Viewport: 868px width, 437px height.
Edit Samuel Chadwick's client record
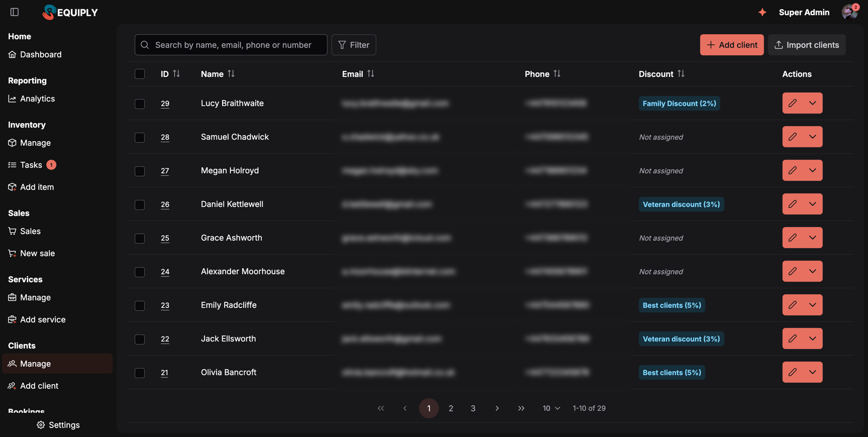pos(792,137)
